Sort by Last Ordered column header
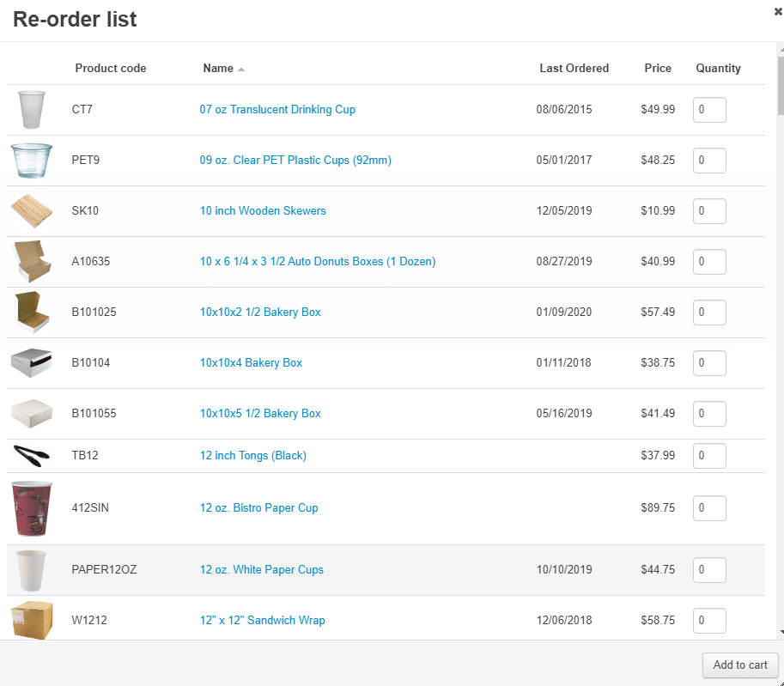784x686 pixels. point(574,69)
